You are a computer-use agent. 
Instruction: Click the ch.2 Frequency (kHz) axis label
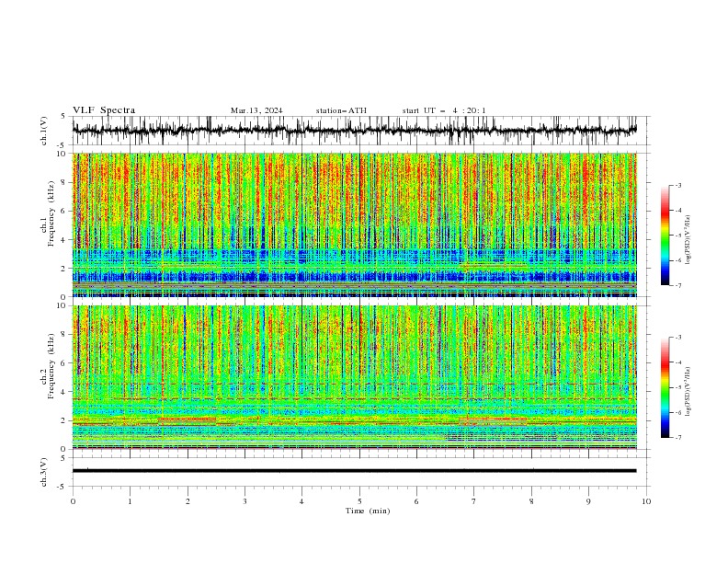[x=48, y=365]
